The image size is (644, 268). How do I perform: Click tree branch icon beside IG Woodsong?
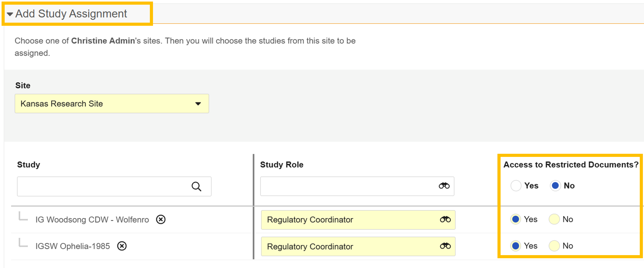pos(23,216)
